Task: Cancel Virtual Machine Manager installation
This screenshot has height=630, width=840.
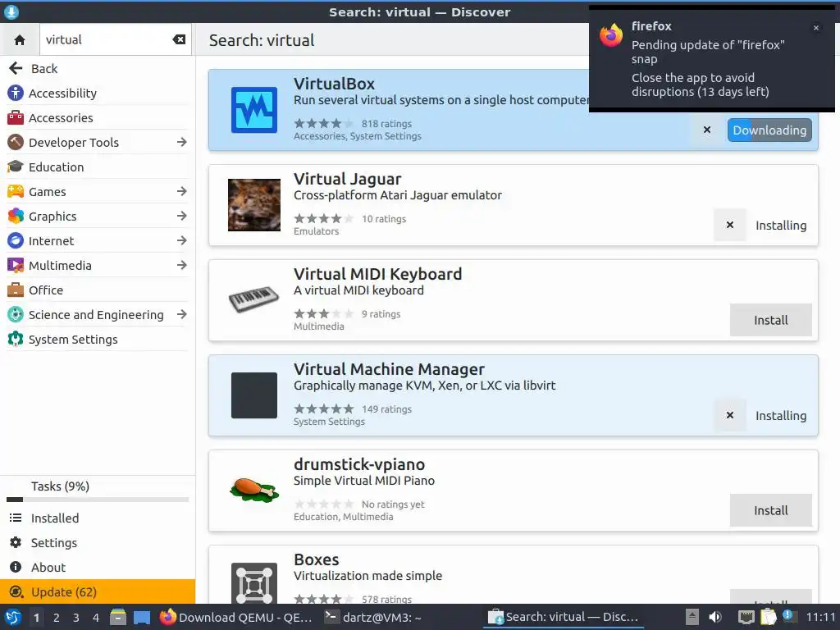Action: [x=729, y=415]
